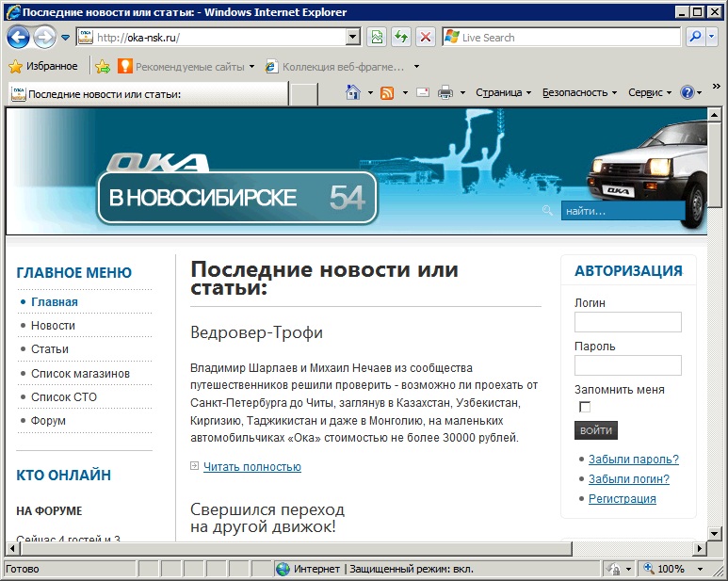Image resolution: width=728 pixels, height=581 pixels.
Task: Click the Live Search magnifier button
Action: tap(695, 37)
